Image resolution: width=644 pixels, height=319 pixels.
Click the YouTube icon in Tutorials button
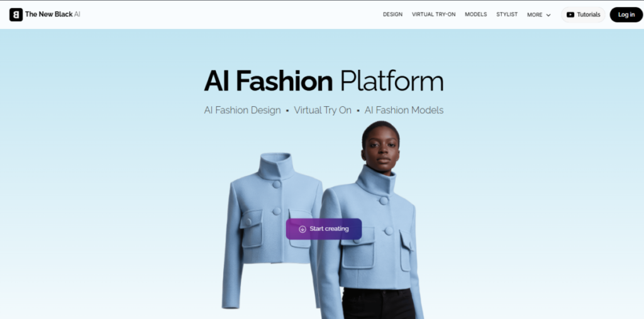[x=570, y=14]
